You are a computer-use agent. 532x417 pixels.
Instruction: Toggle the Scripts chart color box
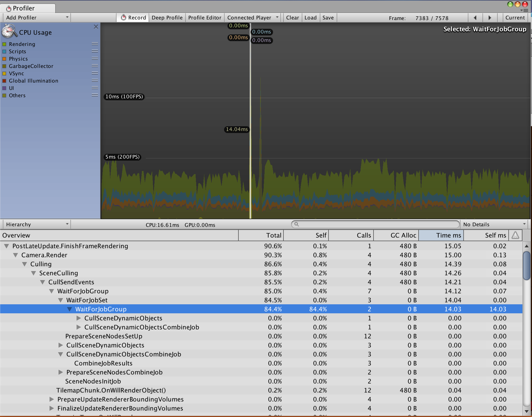tap(4, 52)
